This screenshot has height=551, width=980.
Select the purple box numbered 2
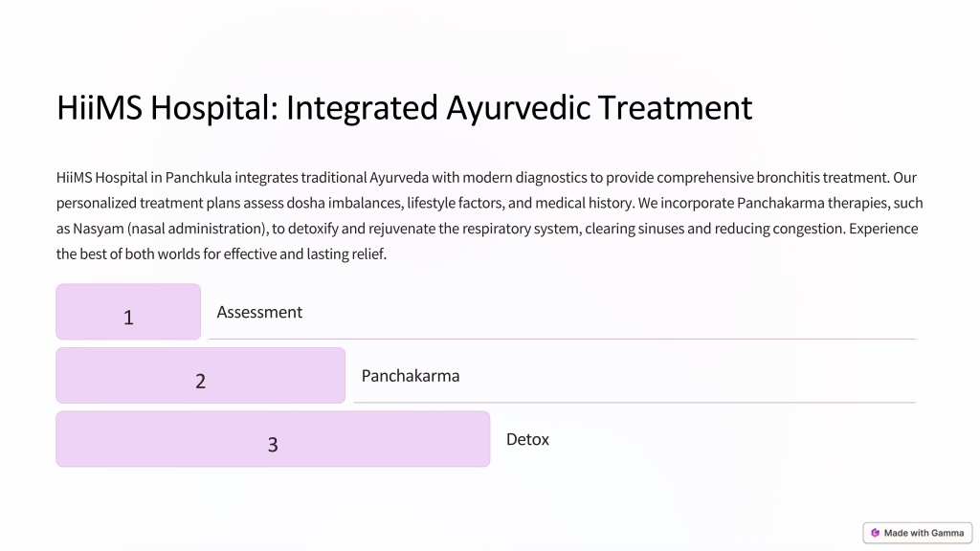(201, 375)
